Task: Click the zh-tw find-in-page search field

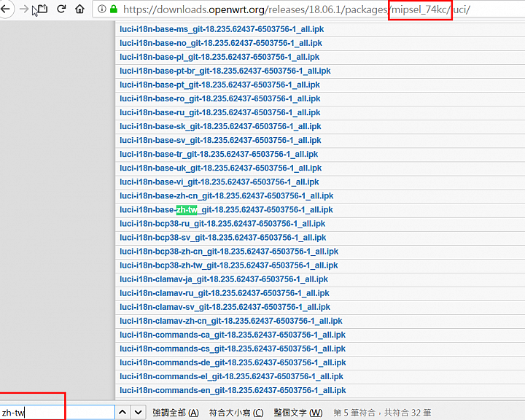Action: (x=57, y=412)
